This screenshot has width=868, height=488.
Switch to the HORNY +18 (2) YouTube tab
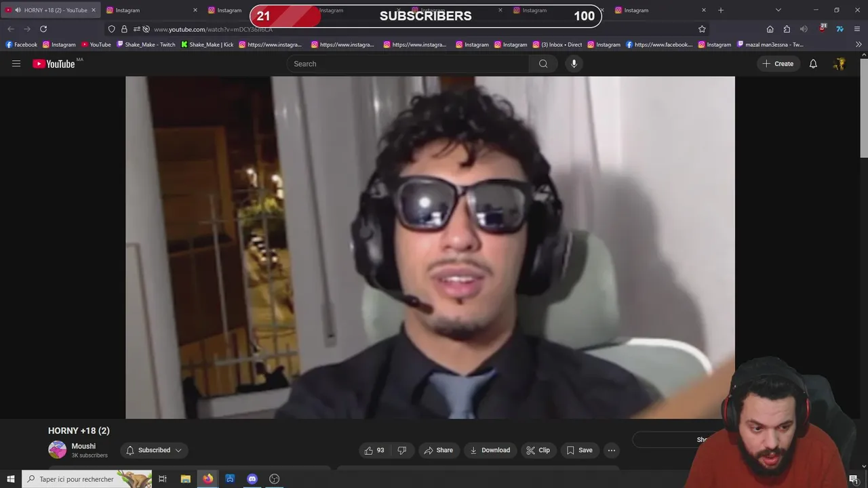tap(51, 10)
